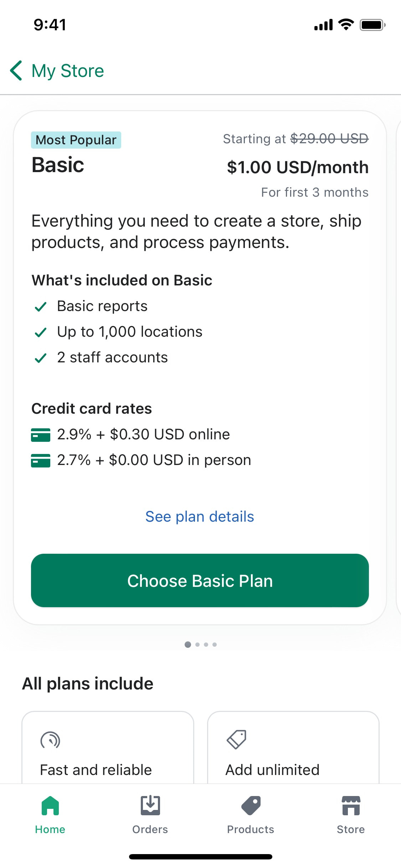Tap checkmark next to Basic reports
The height and width of the screenshot is (868, 401).
[x=41, y=307]
